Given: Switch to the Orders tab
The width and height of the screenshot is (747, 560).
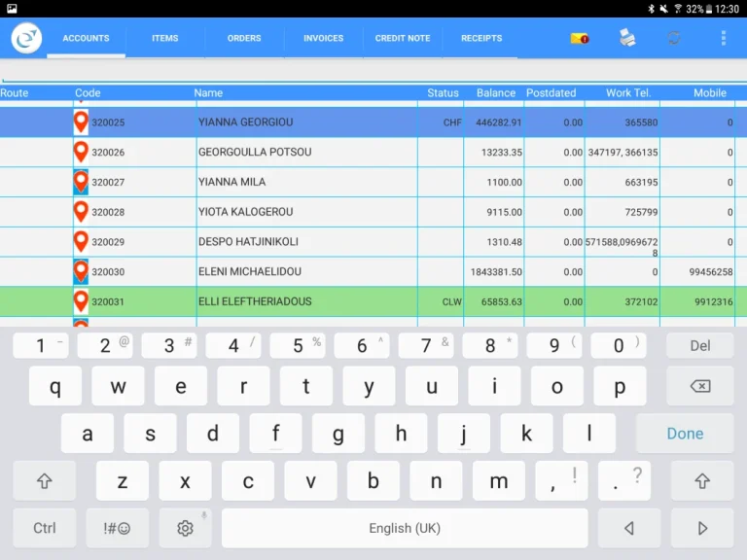Looking at the screenshot, I should [x=244, y=38].
